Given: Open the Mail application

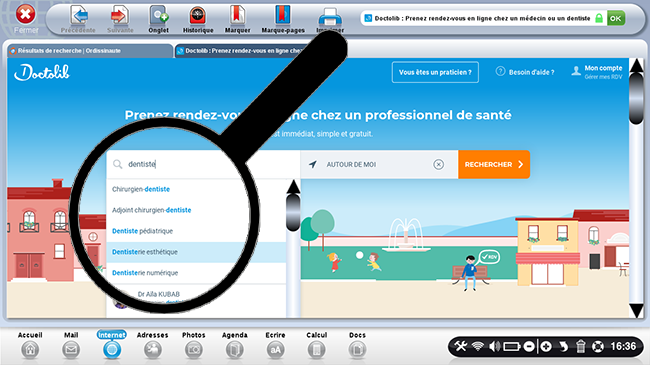Looking at the screenshot, I should (x=71, y=345).
